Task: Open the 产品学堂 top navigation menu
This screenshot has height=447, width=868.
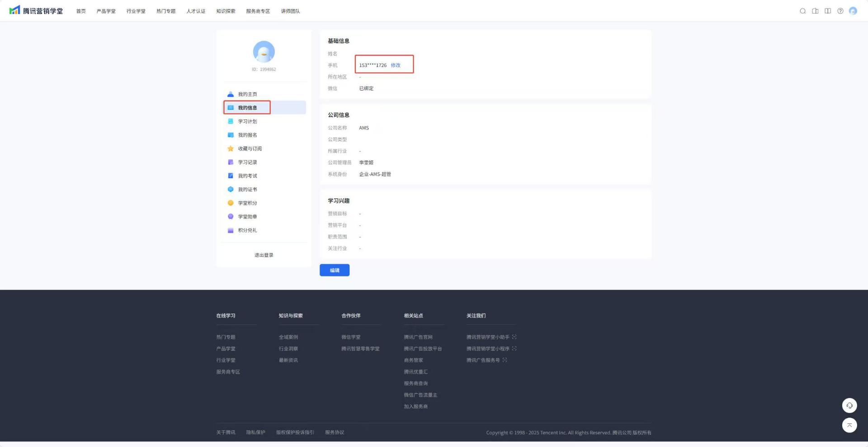Action: click(106, 11)
